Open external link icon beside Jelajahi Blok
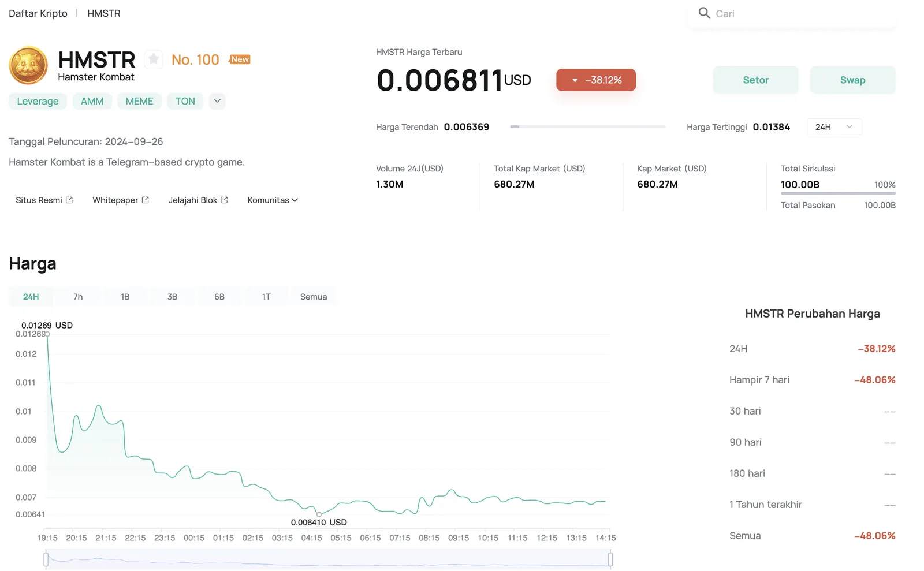The width and height of the screenshot is (924, 571). point(224,200)
